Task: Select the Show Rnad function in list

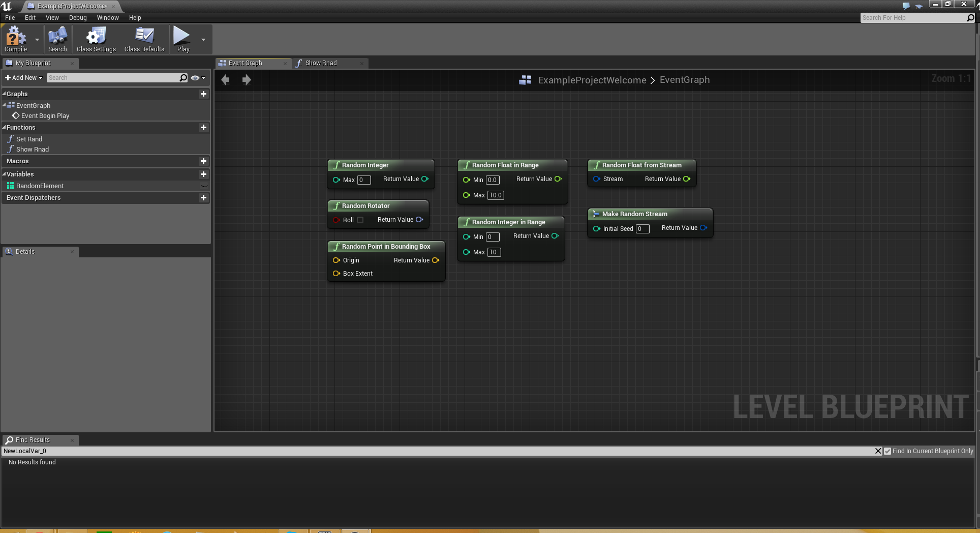Action: pos(33,150)
